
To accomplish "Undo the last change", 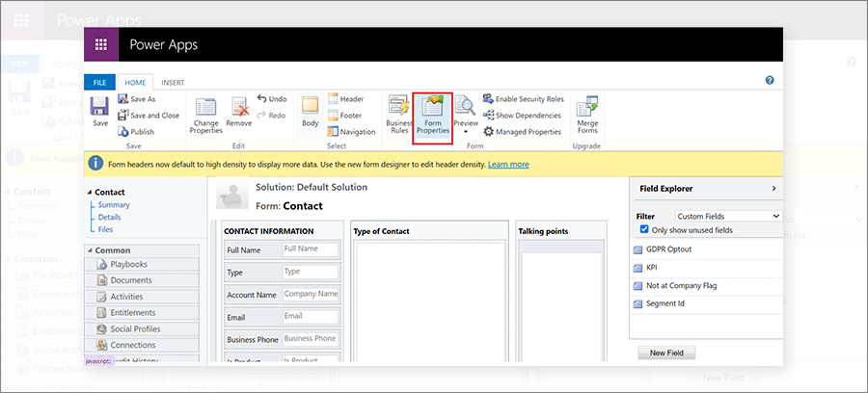I will tap(272, 99).
